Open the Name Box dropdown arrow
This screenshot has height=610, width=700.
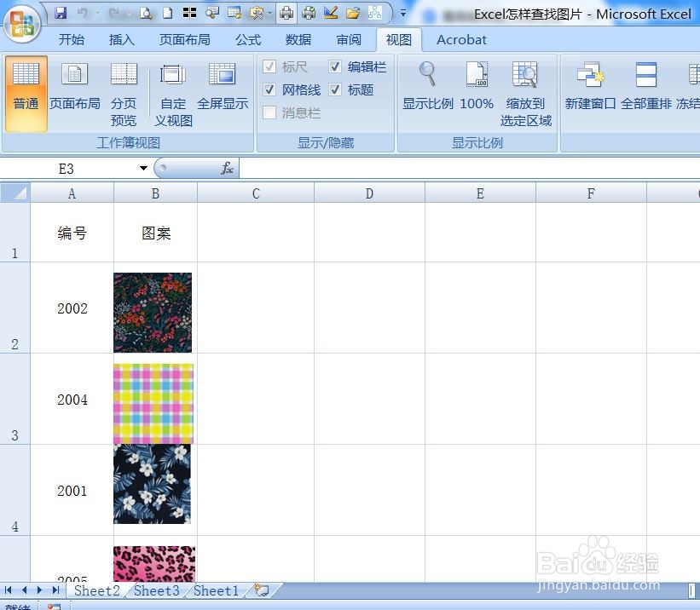pos(142,168)
